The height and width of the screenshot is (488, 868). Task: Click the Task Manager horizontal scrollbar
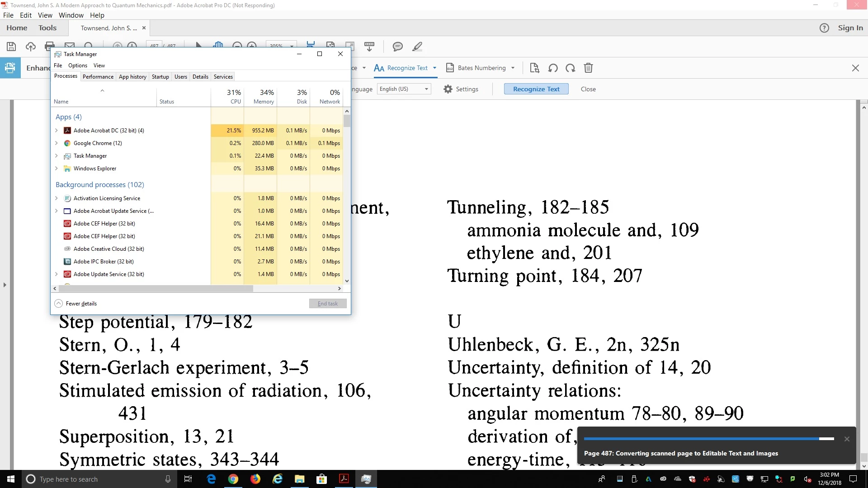(x=197, y=288)
